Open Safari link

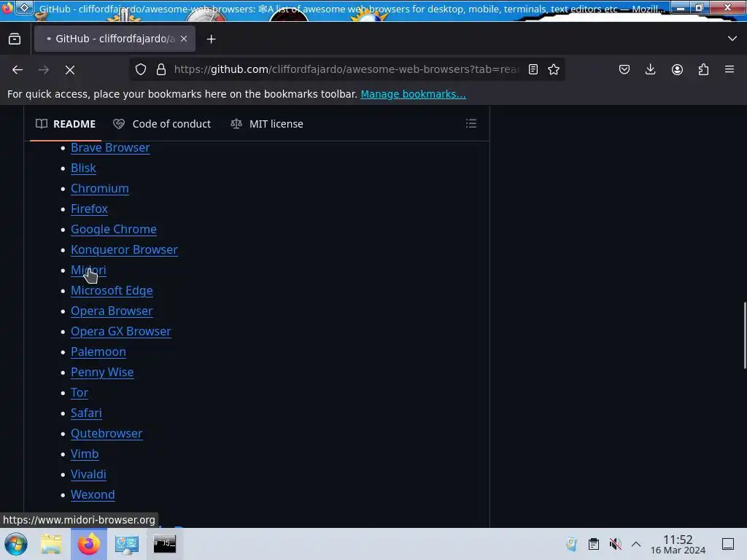pos(86,413)
